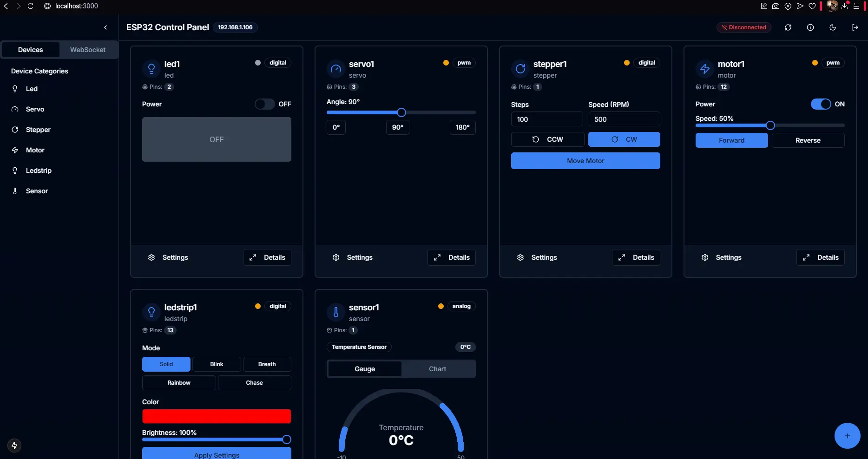Toggle dark mode with the moon icon
The image size is (868, 459).
pyautogui.click(x=833, y=27)
